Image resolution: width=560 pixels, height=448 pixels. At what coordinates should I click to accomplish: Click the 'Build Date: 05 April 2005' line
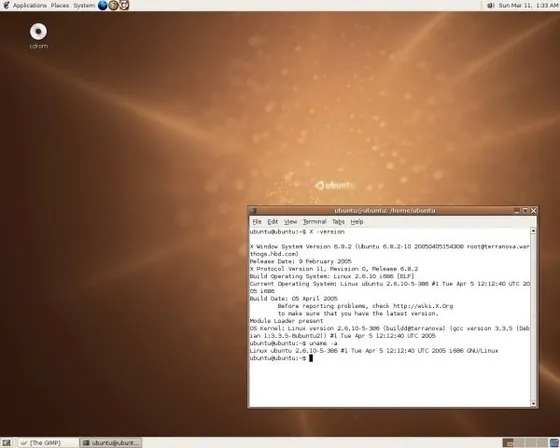[294, 299]
